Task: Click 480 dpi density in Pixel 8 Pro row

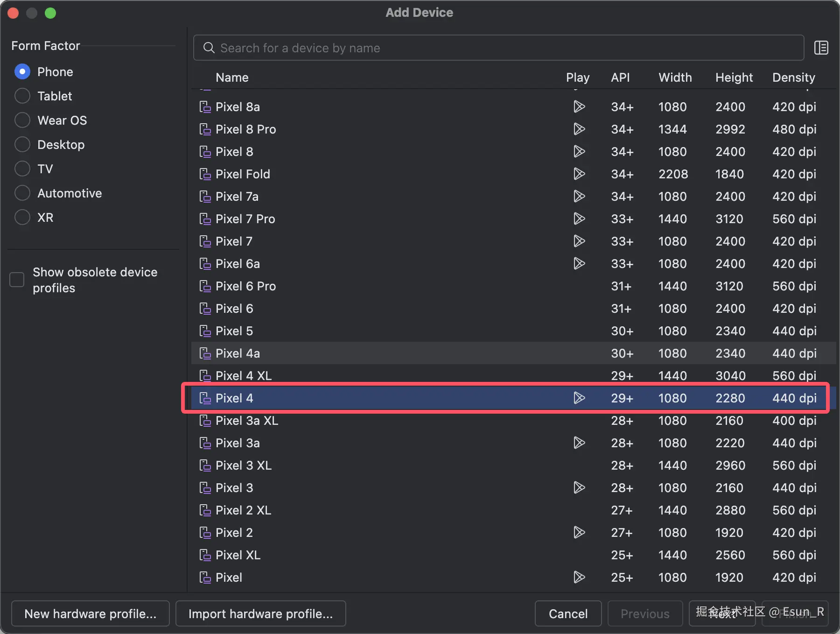Action: 794,129
